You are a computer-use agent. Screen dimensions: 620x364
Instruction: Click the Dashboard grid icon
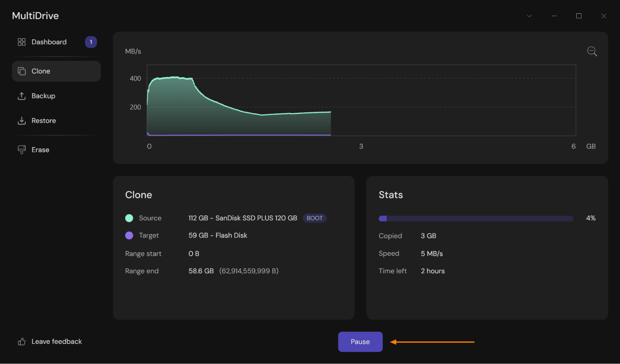(x=21, y=42)
